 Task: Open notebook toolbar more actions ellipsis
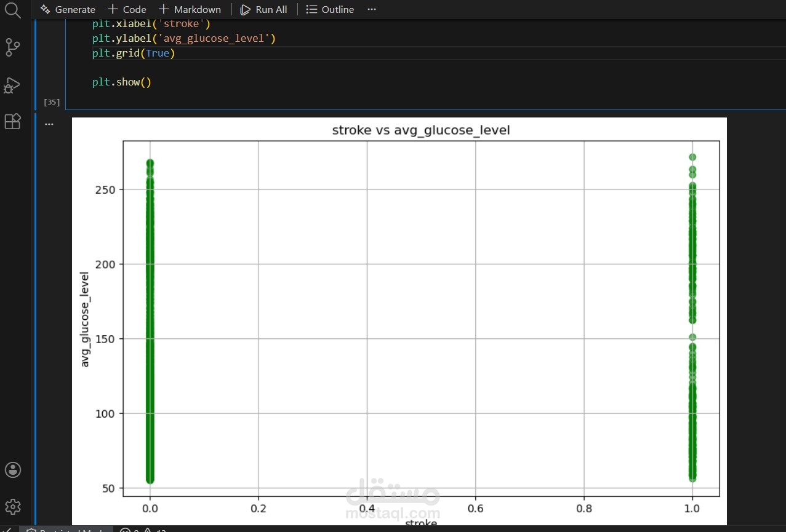(371, 10)
